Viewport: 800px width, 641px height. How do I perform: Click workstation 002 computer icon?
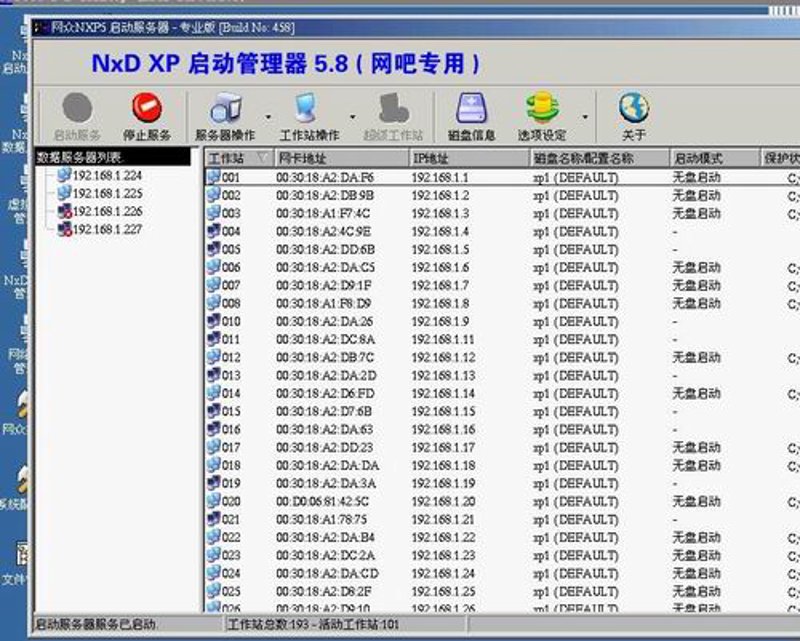tap(213, 194)
